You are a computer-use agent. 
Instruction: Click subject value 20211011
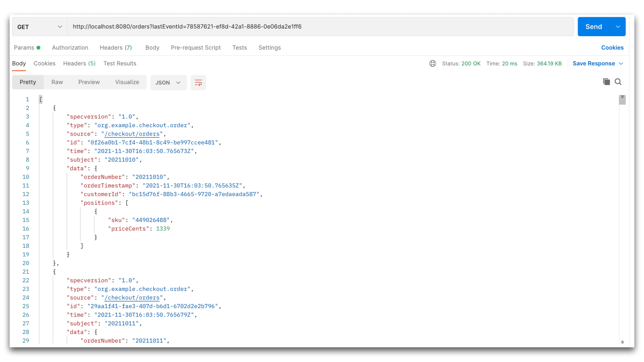click(x=122, y=323)
